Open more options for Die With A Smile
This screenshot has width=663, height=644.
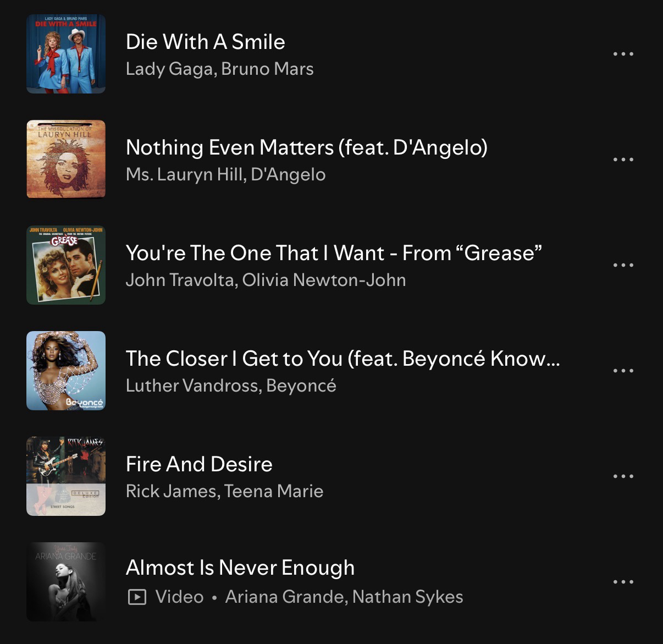(623, 54)
